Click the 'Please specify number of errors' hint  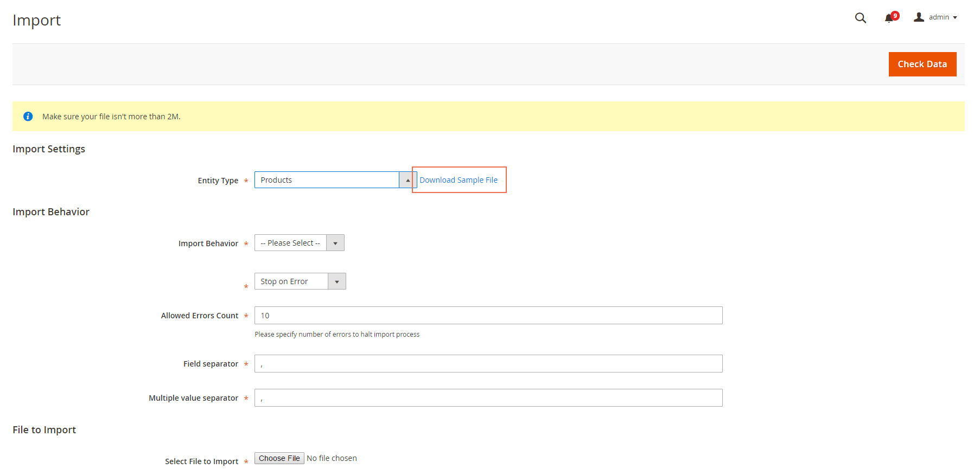click(337, 335)
